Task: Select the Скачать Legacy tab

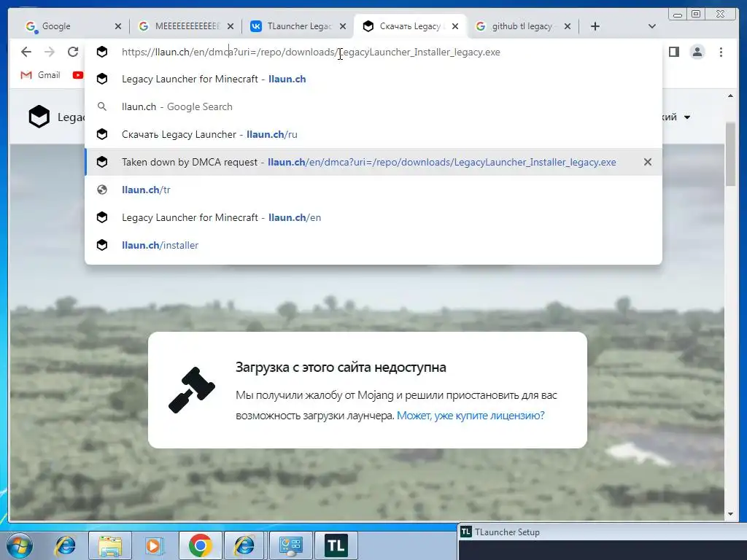Action: 410,26
